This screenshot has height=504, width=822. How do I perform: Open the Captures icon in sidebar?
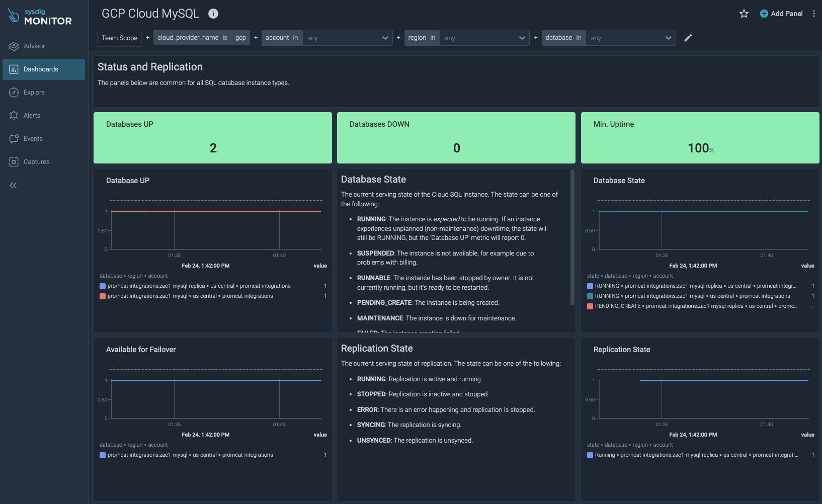(14, 162)
